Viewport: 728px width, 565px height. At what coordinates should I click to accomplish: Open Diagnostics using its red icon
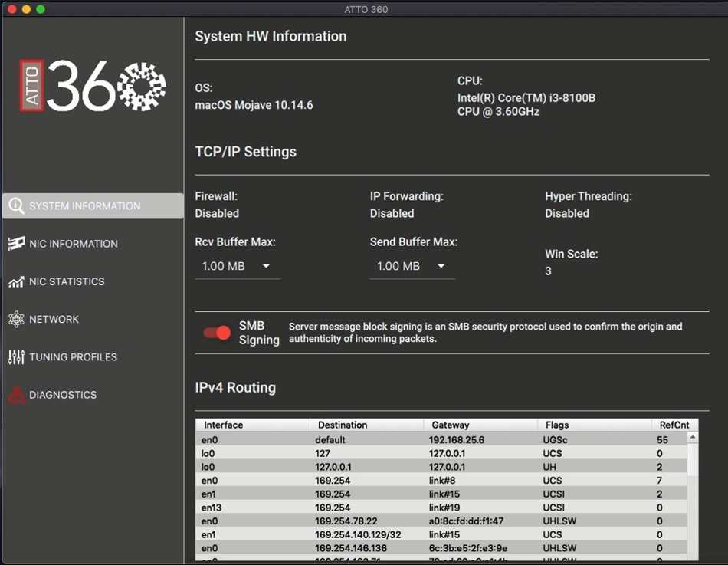click(x=16, y=395)
